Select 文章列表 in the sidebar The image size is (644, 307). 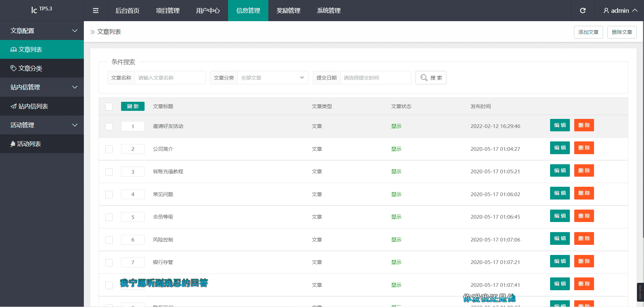[42, 50]
